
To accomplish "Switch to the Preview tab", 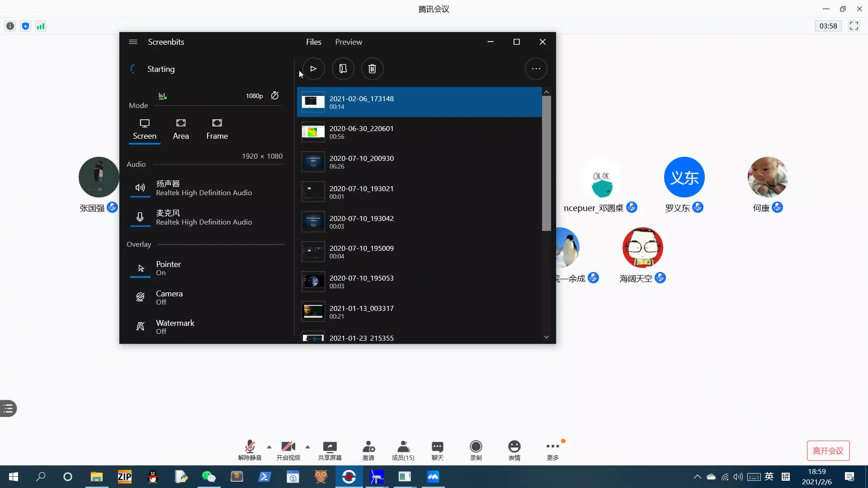I will click(x=349, y=42).
